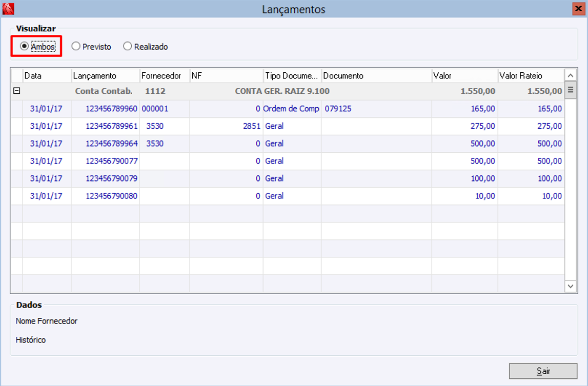Click the 165,00 Valor cell
Viewport: 588px width, 386px height.
click(464, 109)
